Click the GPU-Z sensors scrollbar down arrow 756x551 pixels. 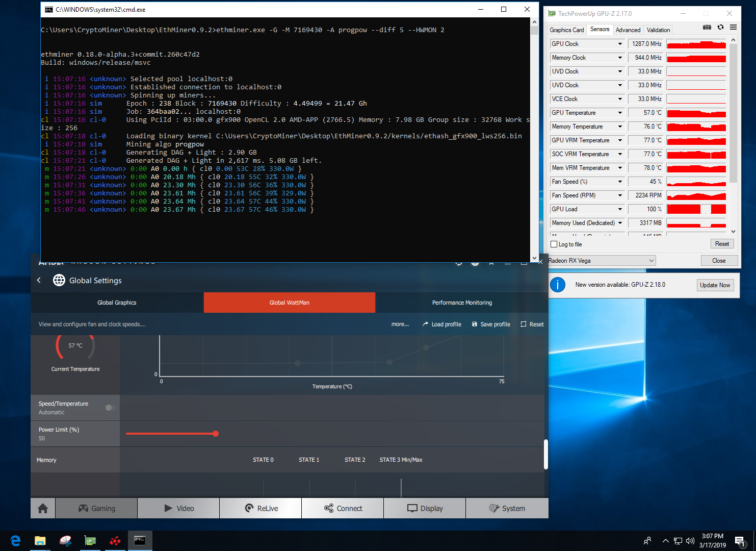(733, 231)
